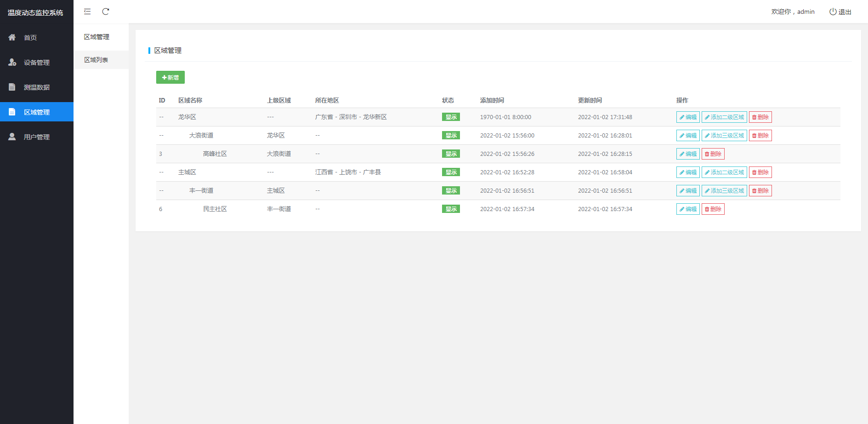Add third-level area under 大浪街道

[x=724, y=136]
